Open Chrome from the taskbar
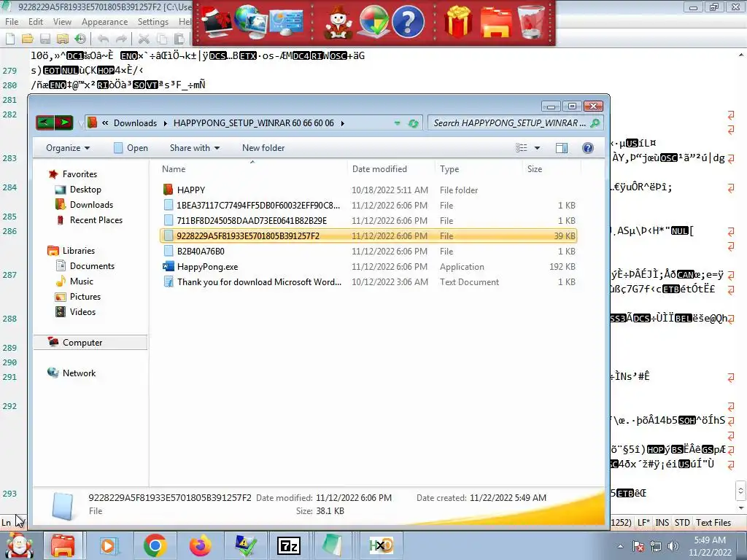 (155, 545)
